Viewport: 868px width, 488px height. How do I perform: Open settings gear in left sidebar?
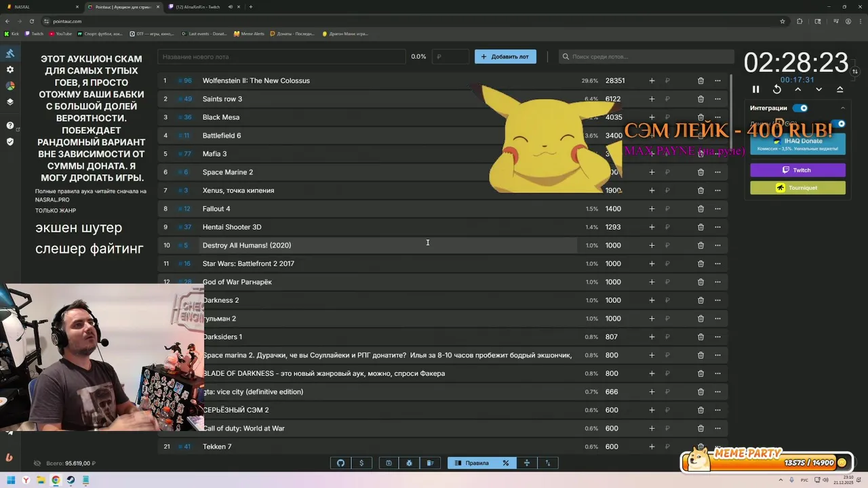(x=9, y=70)
